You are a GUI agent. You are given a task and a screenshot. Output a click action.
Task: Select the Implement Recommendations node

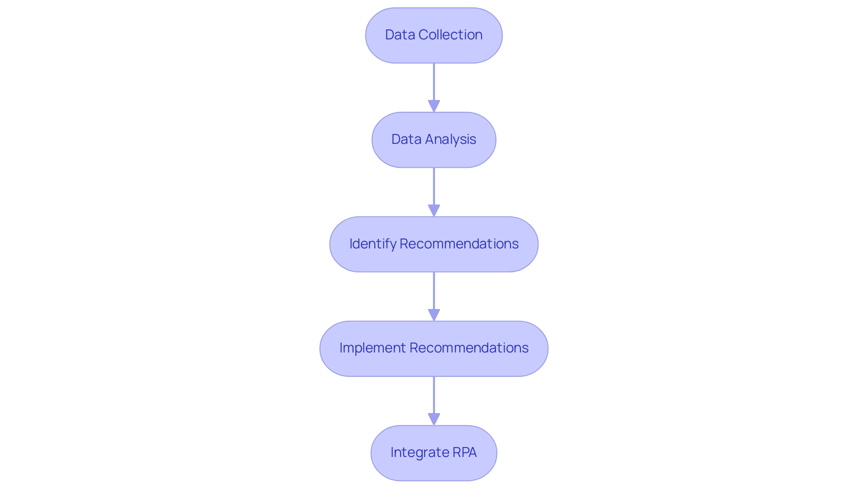(x=434, y=347)
